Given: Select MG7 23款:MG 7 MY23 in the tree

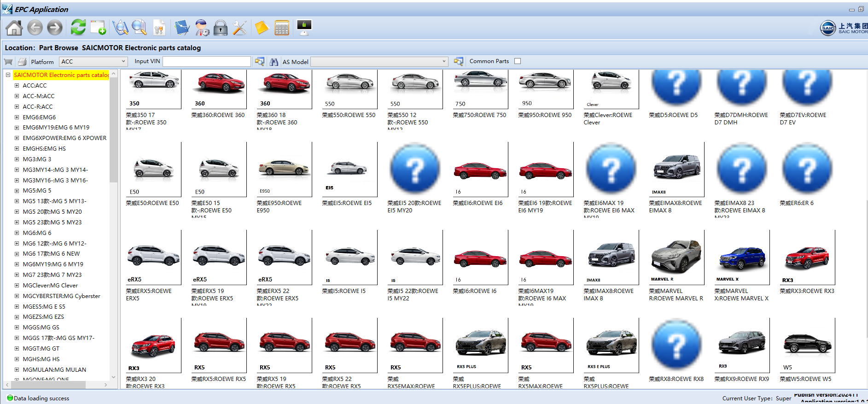Looking at the screenshot, I should (52, 275).
